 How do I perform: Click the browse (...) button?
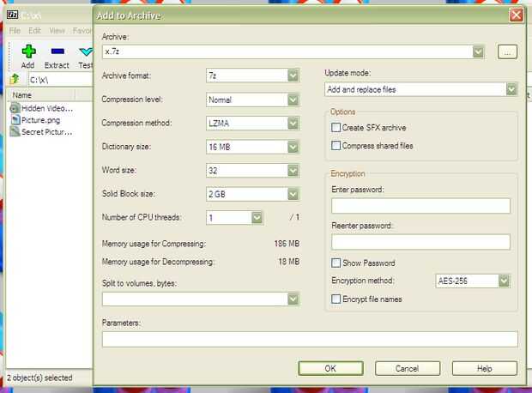click(507, 52)
